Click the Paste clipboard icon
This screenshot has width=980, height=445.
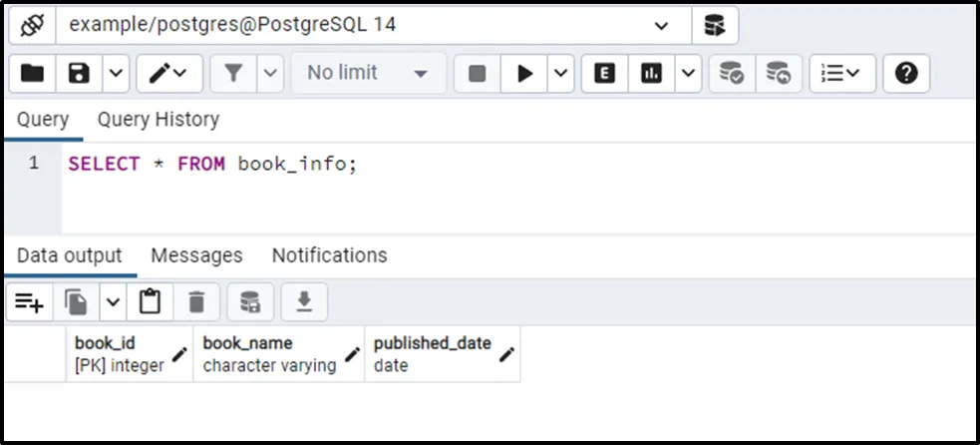150,301
